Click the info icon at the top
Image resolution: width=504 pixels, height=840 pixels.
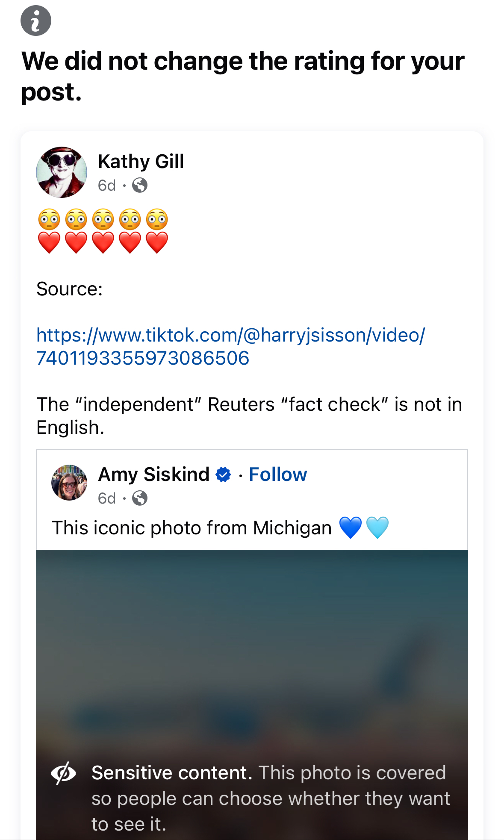point(36,21)
